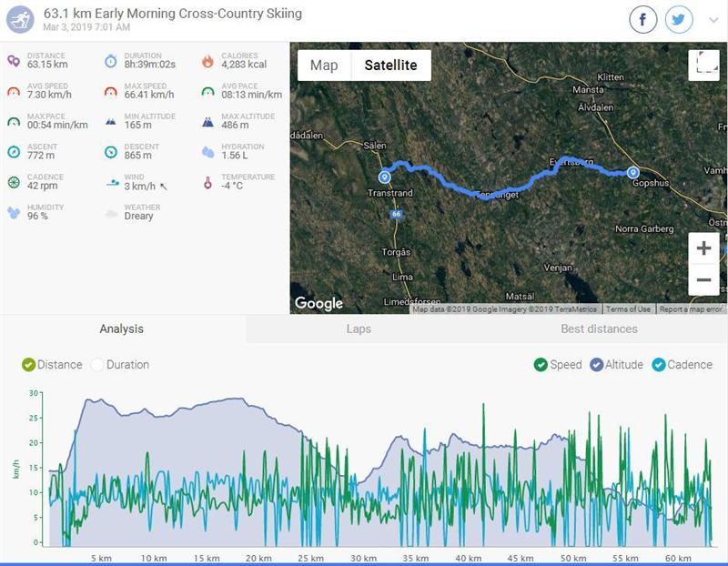Click the Max Pace gauge icon
Screen dimensions: 728x566
pos(14,122)
